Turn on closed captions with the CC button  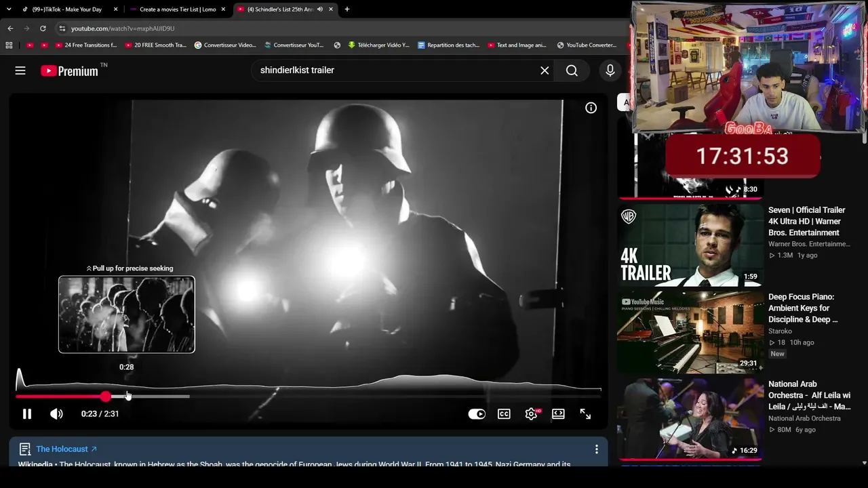click(504, 414)
